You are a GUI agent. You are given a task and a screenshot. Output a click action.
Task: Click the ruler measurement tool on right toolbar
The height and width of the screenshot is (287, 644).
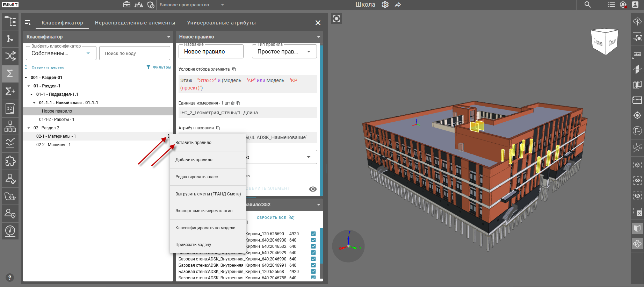click(637, 54)
